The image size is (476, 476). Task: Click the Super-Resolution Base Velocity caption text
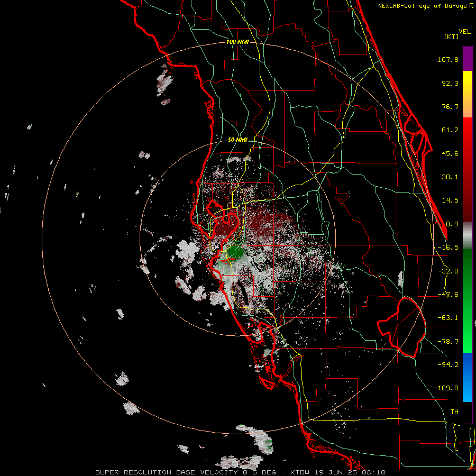241,472
